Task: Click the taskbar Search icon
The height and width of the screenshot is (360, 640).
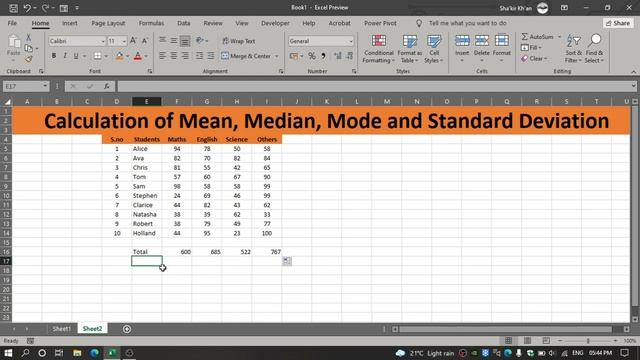Action: tap(25, 353)
